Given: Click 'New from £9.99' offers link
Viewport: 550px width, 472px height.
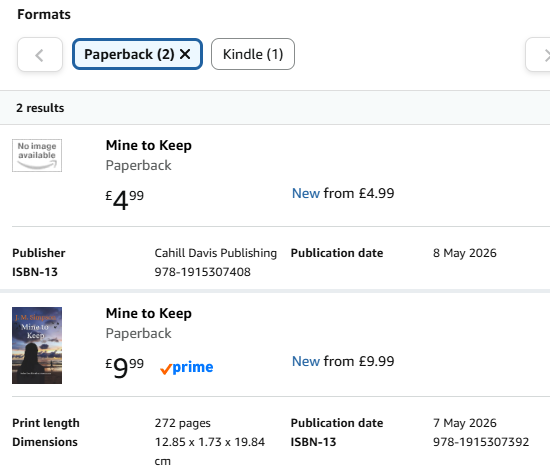Looking at the screenshot, I should (x=343, y=361).
